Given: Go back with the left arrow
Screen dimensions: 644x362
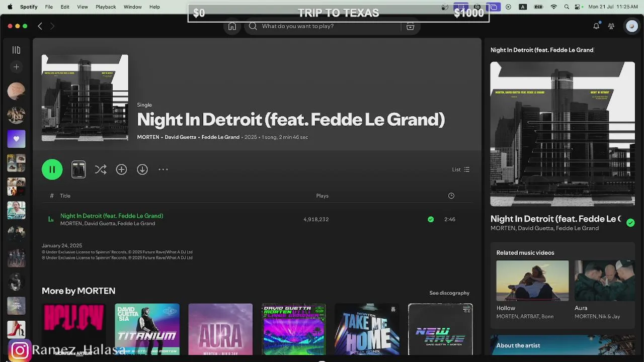Looking at the screenshot, I should coord(40,26).
